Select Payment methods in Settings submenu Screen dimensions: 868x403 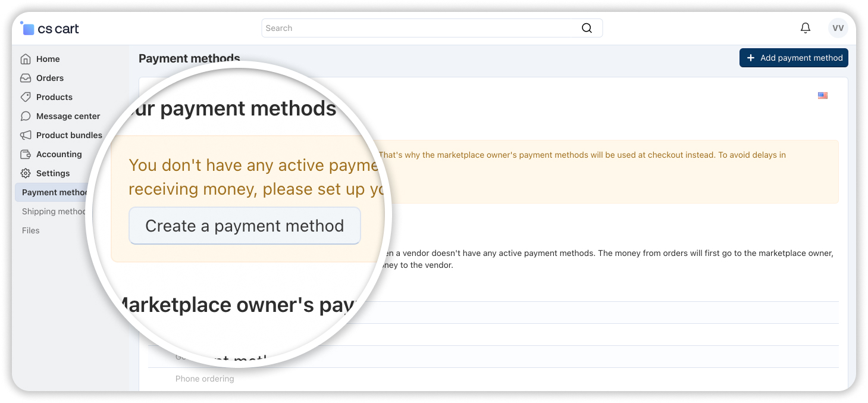tap(54, 192)
